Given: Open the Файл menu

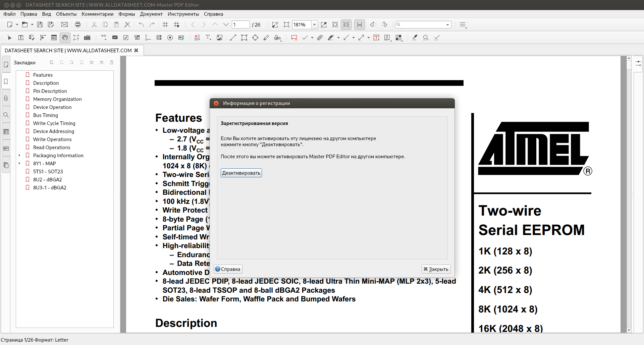Looking at the screenshot, I should [x=9, y=14].
